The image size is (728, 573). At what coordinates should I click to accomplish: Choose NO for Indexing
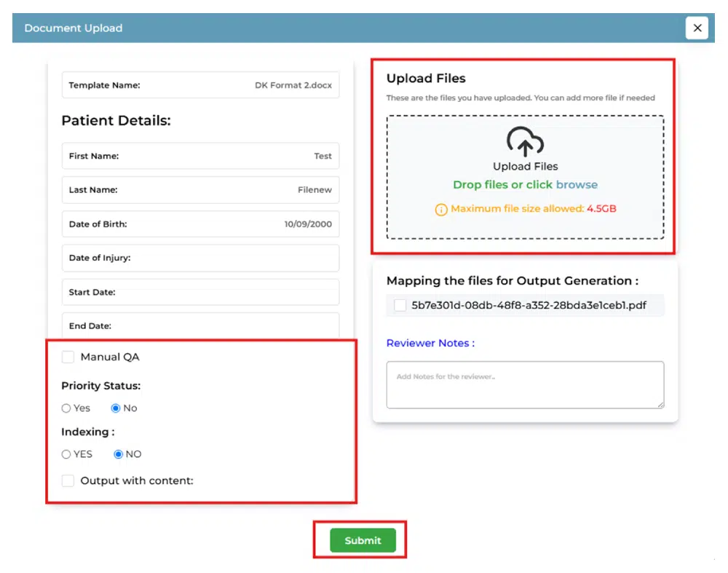pyautogui.click(x=119, y=454)
